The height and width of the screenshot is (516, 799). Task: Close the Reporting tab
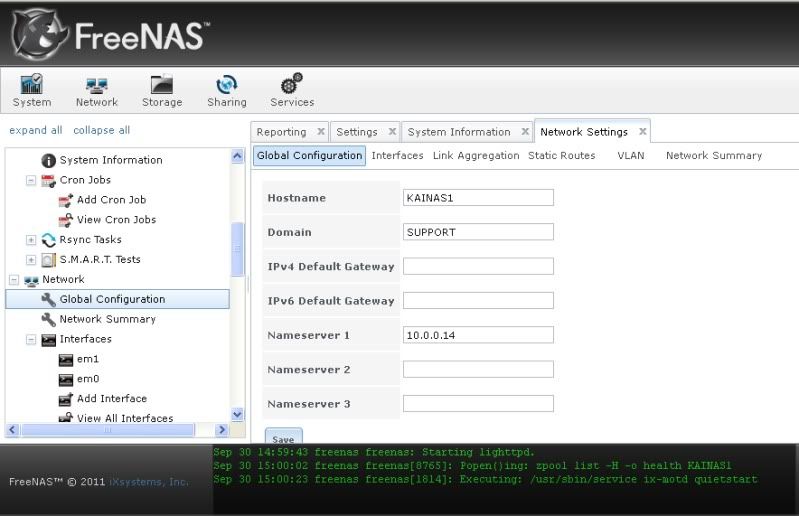[321, 131]
